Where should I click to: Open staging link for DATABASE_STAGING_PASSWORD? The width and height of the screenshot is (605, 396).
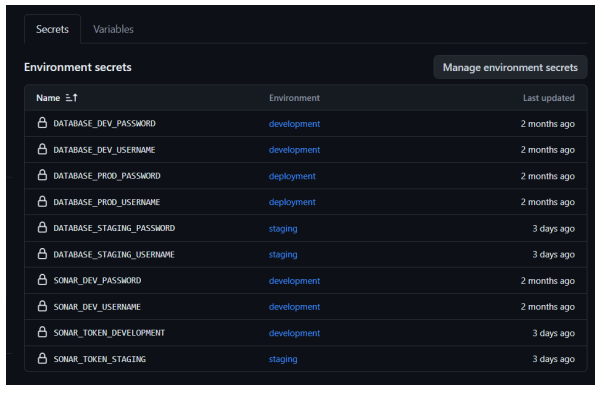click(x=283, y=228)
